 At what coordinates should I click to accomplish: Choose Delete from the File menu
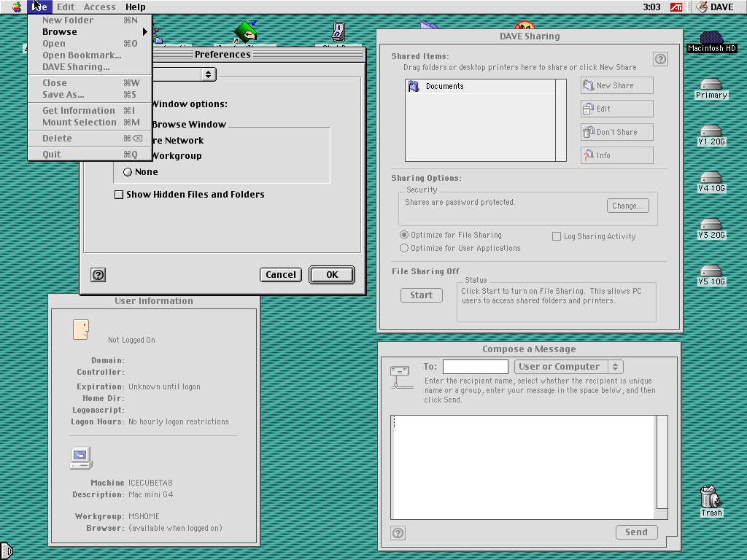click(90, 139)
